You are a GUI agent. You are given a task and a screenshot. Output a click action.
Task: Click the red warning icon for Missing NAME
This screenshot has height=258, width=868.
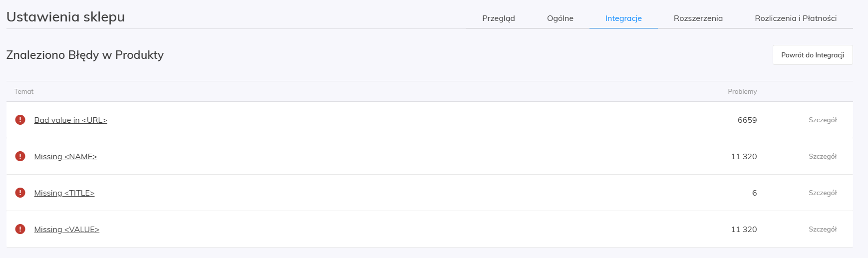pyautogui.click(x=20, y=156)
